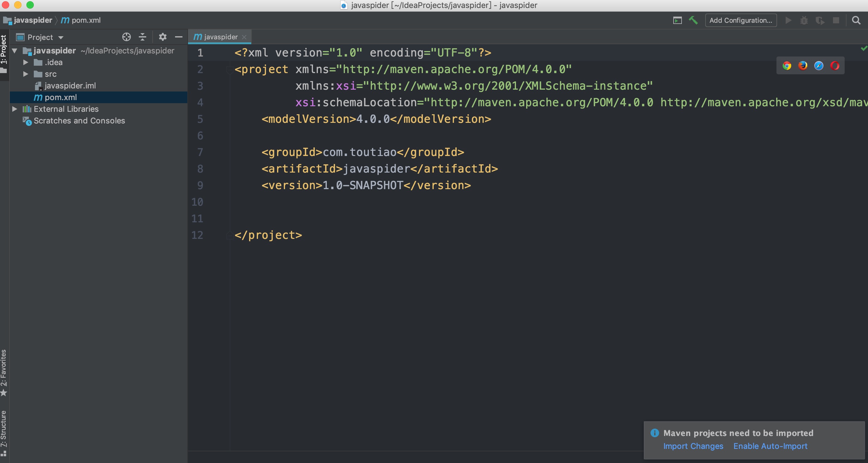
Task: Select javaspider.iml file in tree
Action: coord(70,86)
